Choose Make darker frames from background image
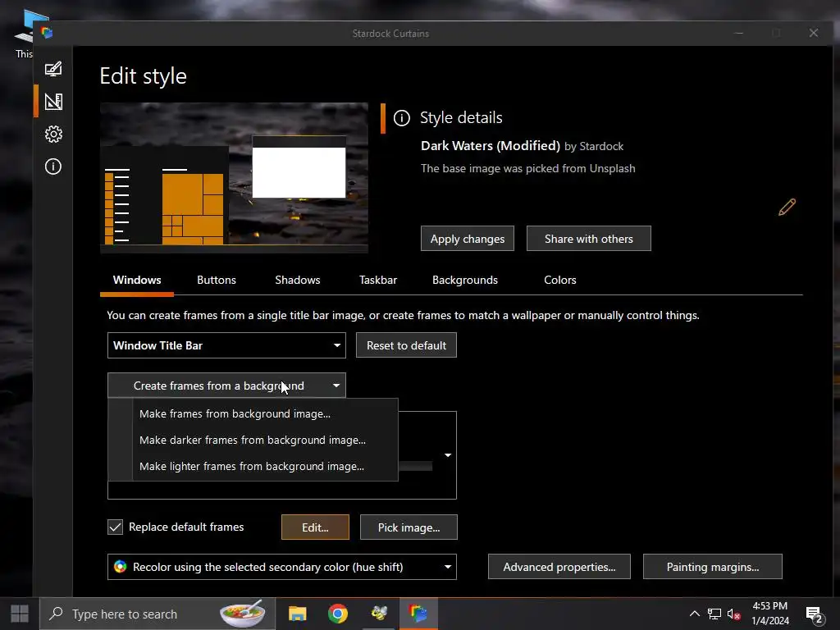 [x=253, y=440]
